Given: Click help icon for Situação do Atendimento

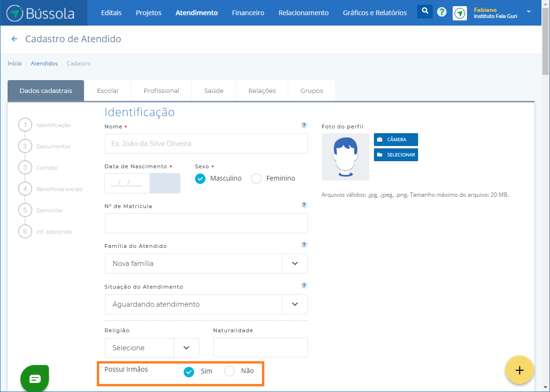Looking at the screenshot, I should point(304,285).
